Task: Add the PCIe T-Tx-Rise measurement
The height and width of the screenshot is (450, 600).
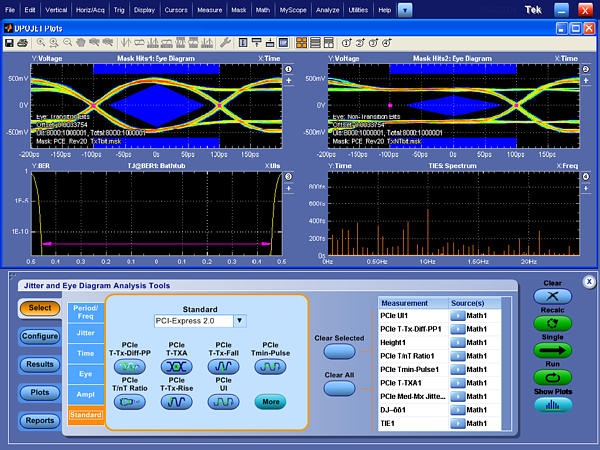Action: point(176,401)
